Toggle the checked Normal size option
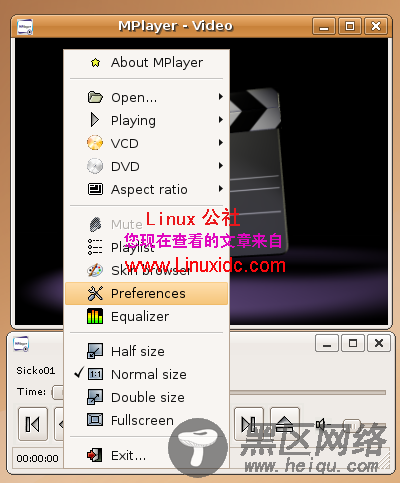This screenshot has width=400, height=483. [x=146, y=374]
